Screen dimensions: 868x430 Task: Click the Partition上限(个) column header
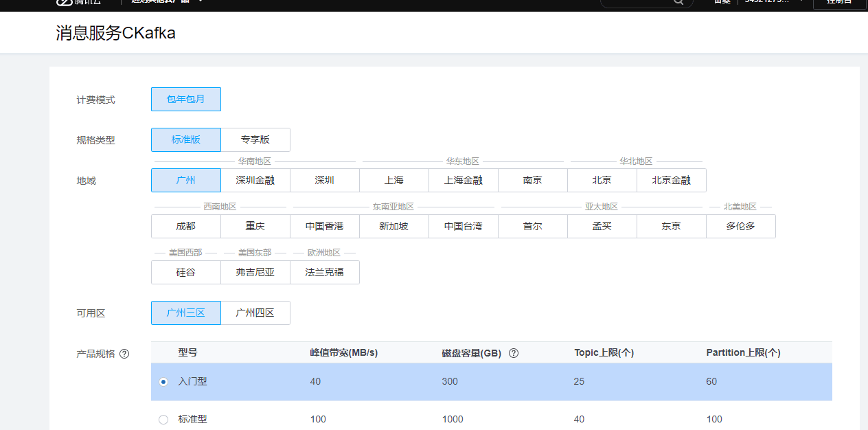pyautogui.click(x=744, y=352)
